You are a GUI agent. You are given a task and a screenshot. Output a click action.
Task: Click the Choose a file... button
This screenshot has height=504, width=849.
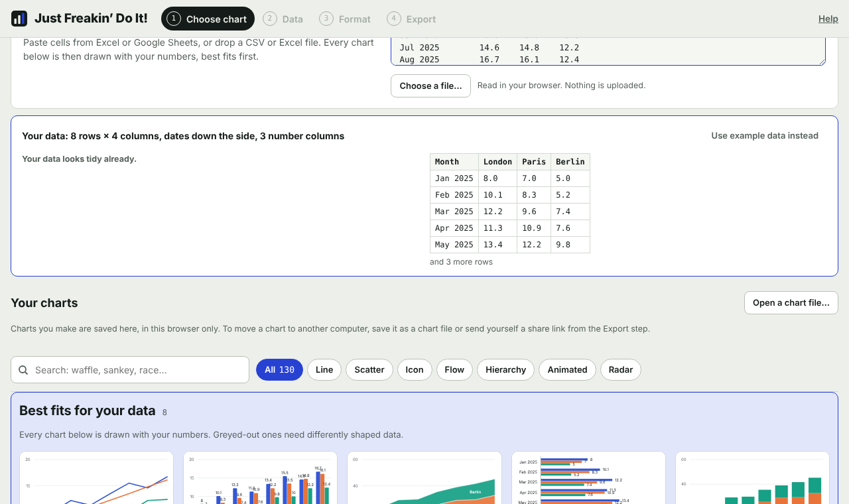(430, 86)
